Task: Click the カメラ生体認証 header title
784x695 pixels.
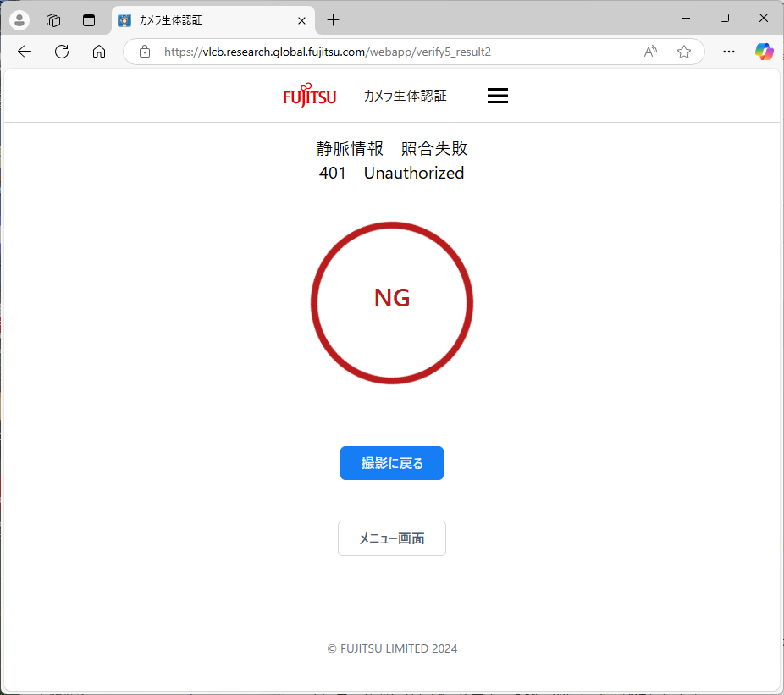Action: pos(405,96)
